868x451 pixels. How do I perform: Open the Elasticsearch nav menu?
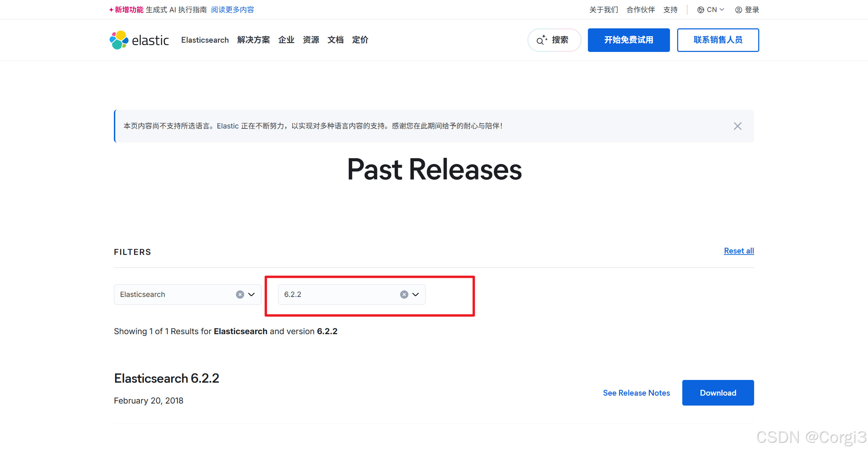[205, 40]
